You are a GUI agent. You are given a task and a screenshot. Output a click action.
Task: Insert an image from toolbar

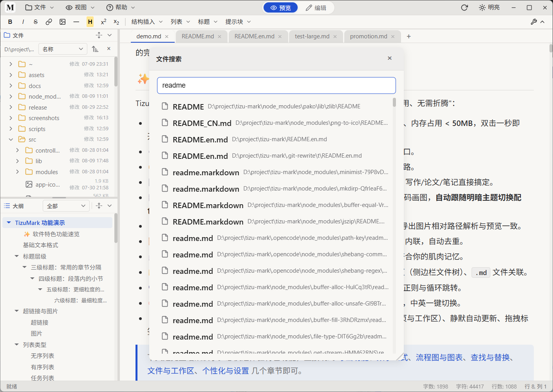63,22
